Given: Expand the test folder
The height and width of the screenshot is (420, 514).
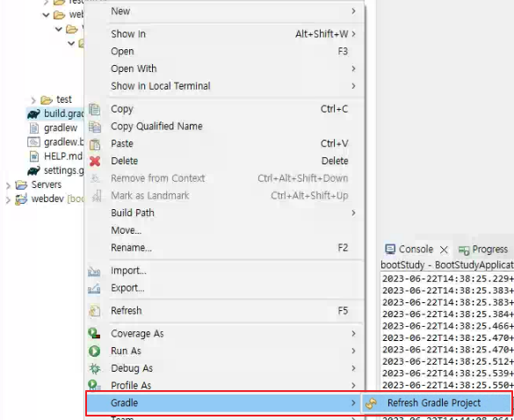Looking at the screenshot, I should [33, 99].
